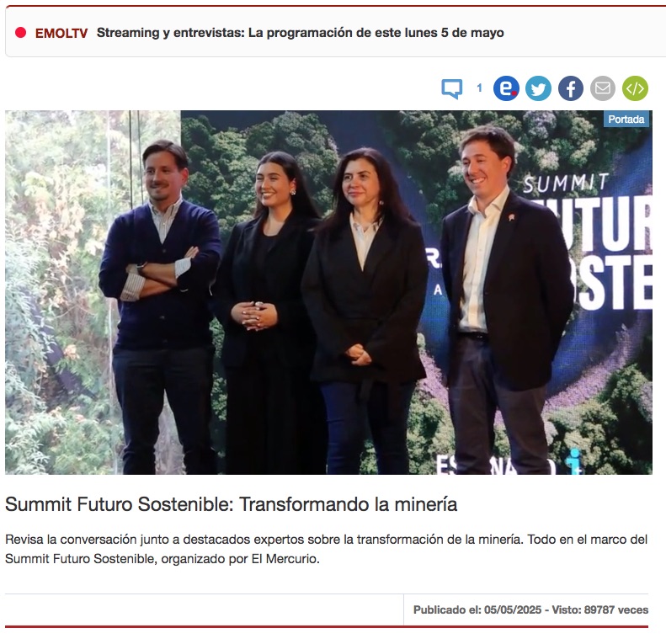Viewport: 666px width, 644px height.
Task: Select the comment count number 1
Action: [480, 88]
